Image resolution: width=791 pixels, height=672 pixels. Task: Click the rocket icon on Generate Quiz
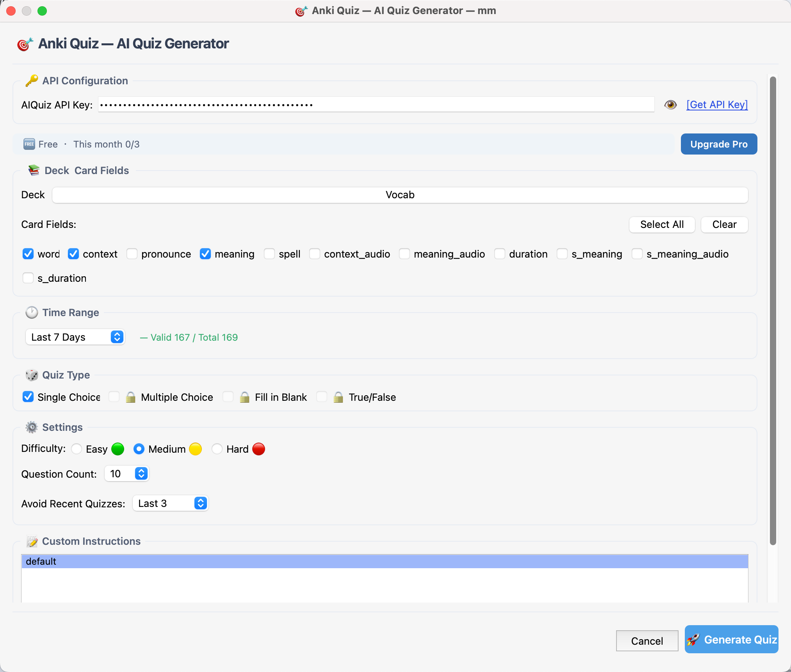pyautogui.click(x=693, y=640)
